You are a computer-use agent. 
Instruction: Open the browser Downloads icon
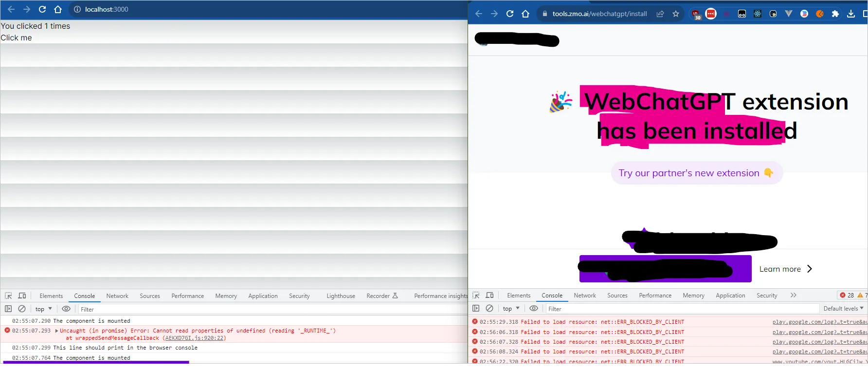pos(851,14)
